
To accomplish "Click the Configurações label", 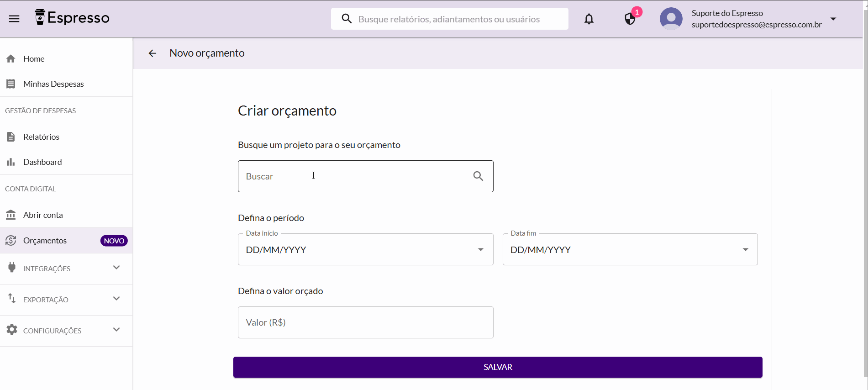I will click(53, 331).
